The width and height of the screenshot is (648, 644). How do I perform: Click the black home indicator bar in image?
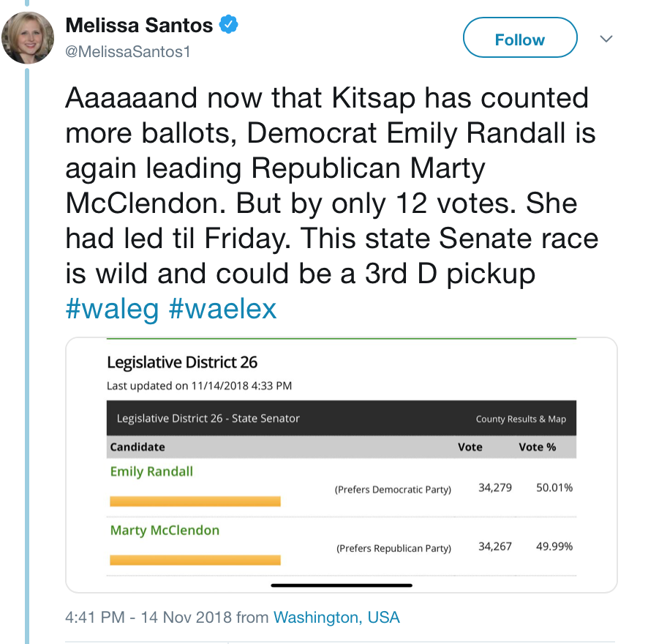342,585
